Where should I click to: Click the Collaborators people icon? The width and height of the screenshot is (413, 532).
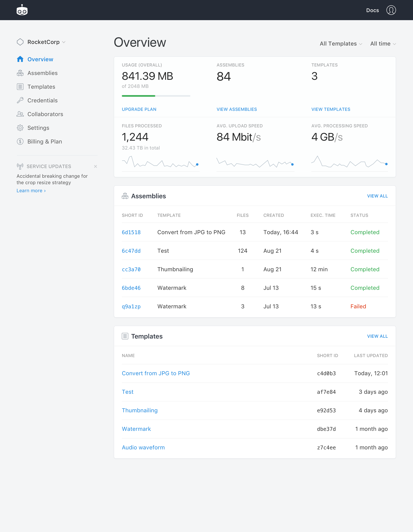[x=20, y=114]
